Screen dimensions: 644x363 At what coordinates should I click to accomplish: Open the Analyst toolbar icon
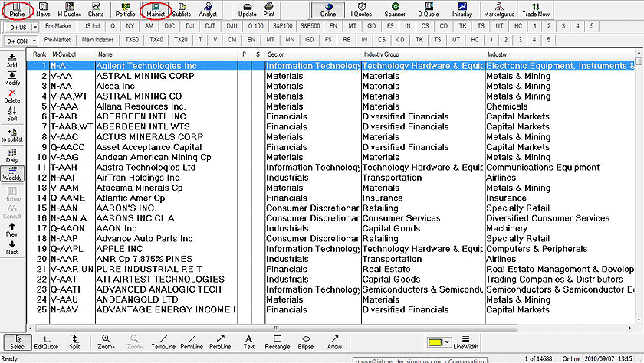[208, 9]
